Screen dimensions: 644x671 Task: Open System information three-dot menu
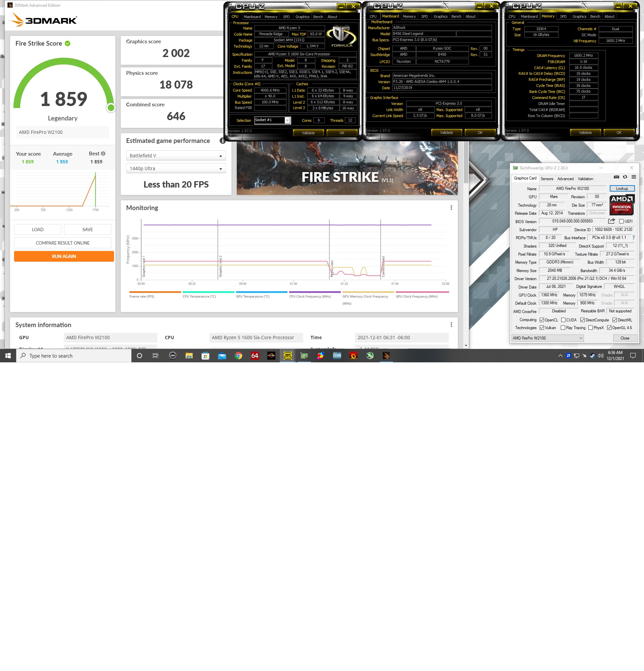(x=451, y=324)
